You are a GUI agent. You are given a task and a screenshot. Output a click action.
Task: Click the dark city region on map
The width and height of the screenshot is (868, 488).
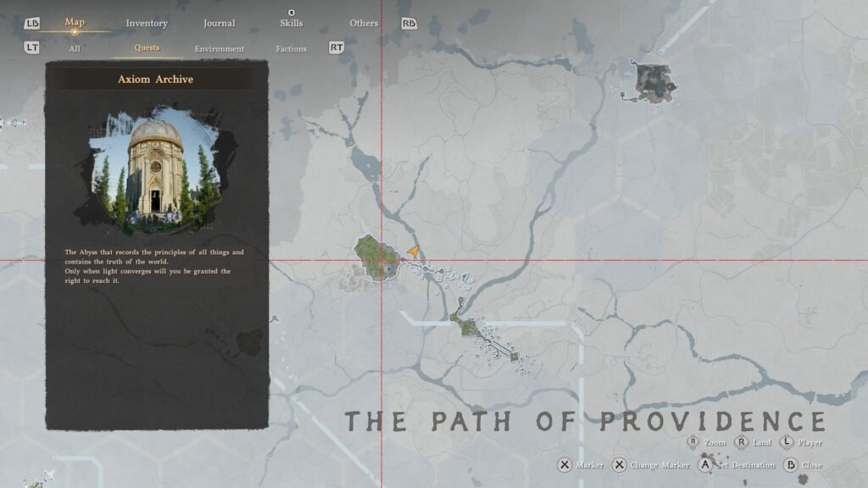[x=654, y=83]
